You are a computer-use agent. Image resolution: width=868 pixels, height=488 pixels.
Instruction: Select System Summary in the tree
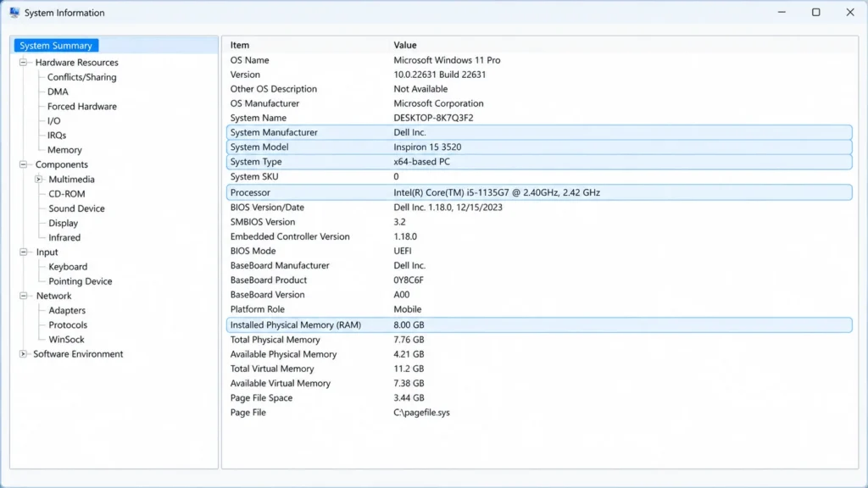56,46
